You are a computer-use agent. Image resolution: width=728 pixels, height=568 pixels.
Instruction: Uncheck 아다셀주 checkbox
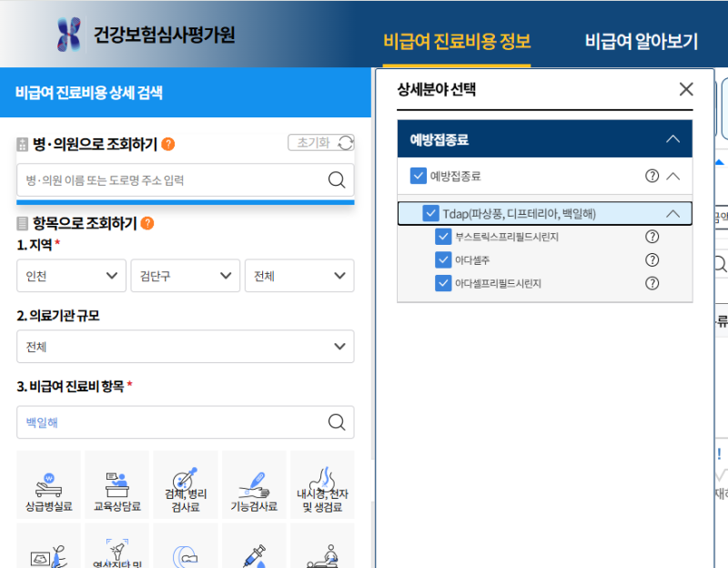pyautogui.click(x=443, y=260)
